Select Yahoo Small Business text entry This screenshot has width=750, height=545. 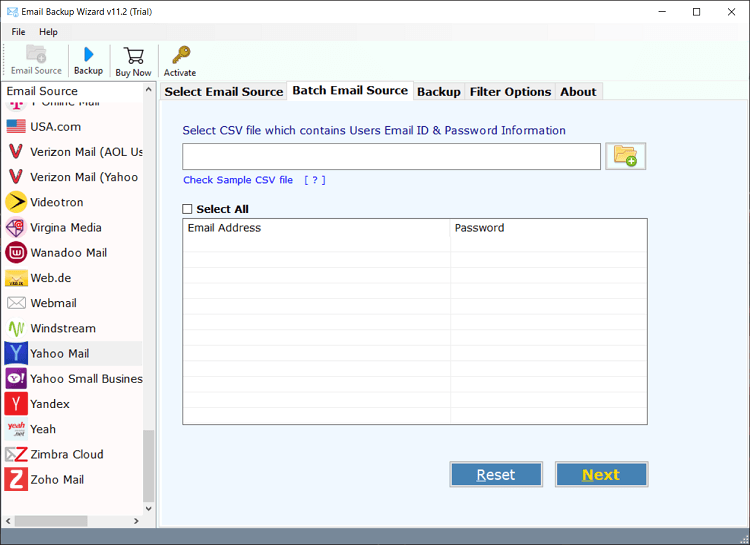click(x=86, y=379)
